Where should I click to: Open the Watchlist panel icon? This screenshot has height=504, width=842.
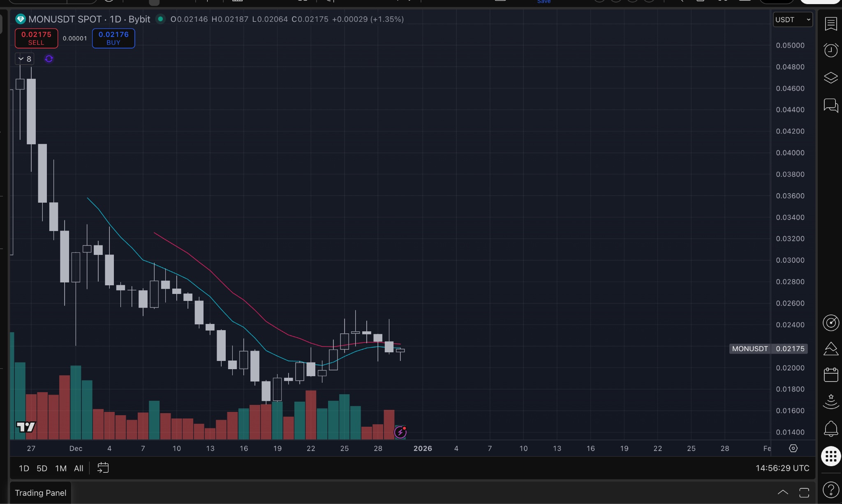(x=830, y=24)
